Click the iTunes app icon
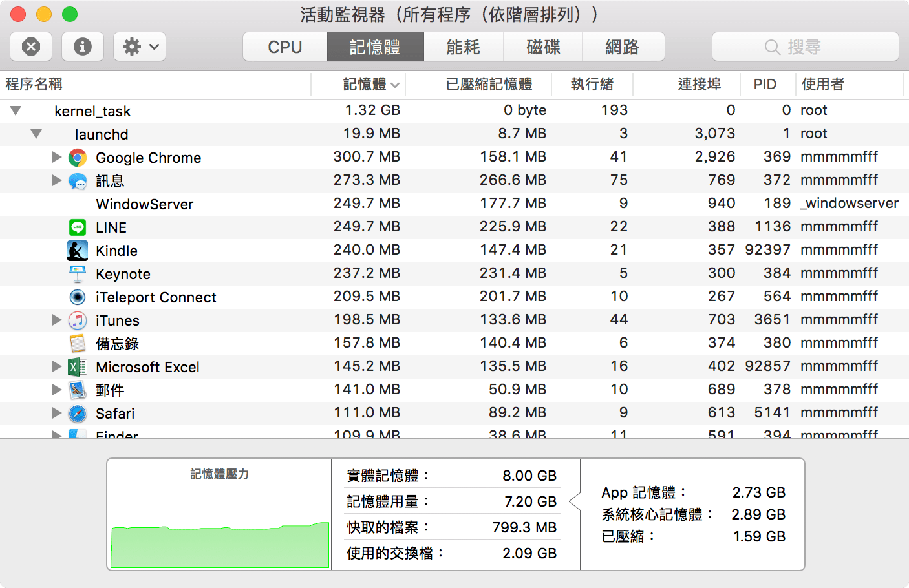The height and width of the screenshot is (588, 909). tap(78, 320)
